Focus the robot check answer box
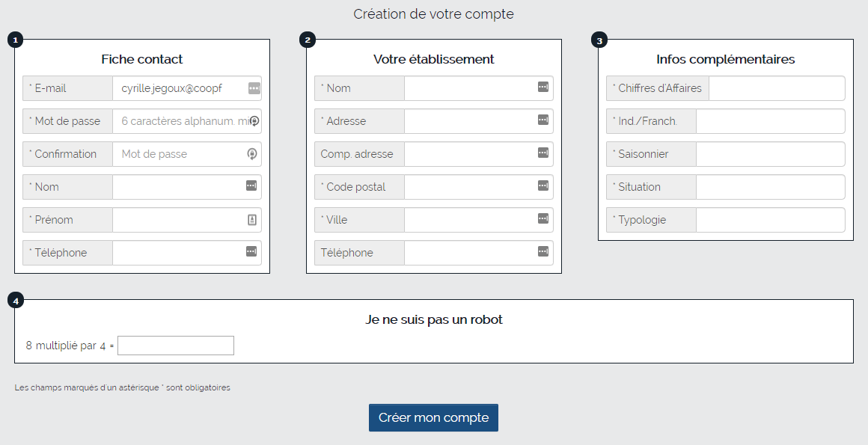Viewport: 868px width, 445px height. tap(176, 346)
